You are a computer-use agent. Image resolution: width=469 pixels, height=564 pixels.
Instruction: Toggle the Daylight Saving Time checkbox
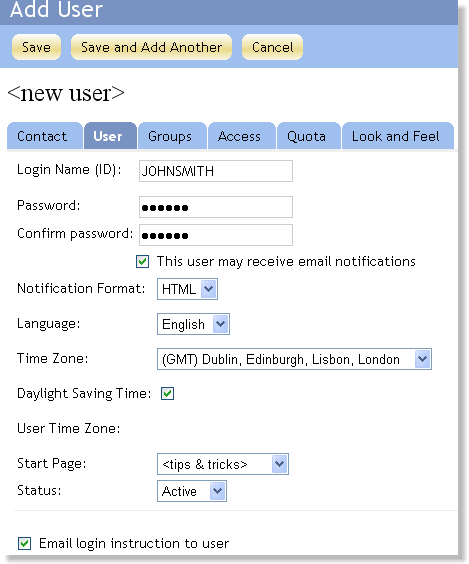pyautogui.click(x=167, y=393)
